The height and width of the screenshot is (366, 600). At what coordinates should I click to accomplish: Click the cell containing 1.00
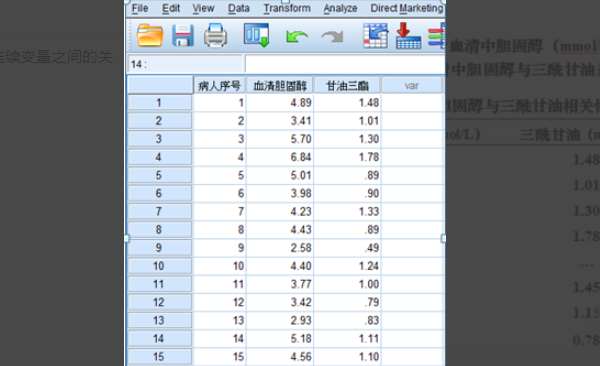tap(347, 284)
